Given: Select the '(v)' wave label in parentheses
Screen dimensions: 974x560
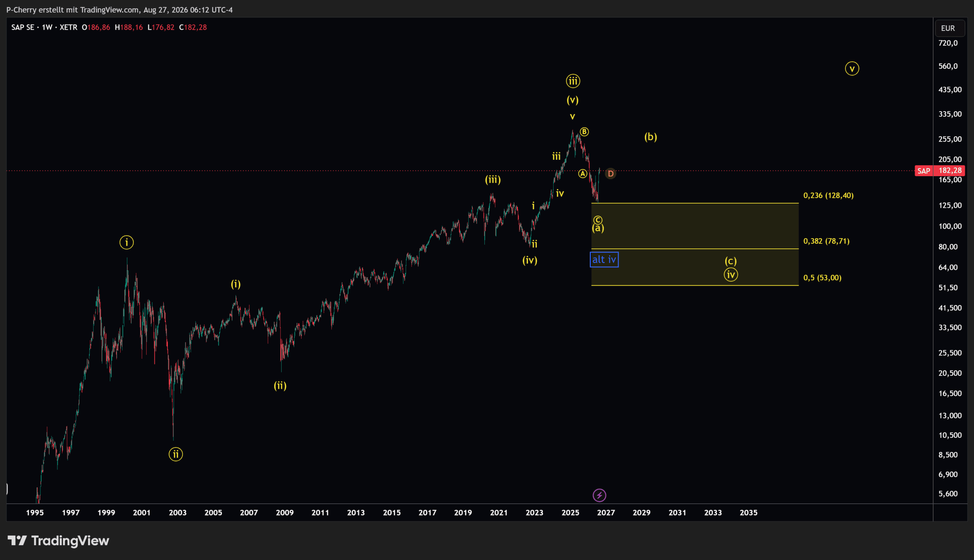Looking at the screenshot, I should [x=573, y=100].
